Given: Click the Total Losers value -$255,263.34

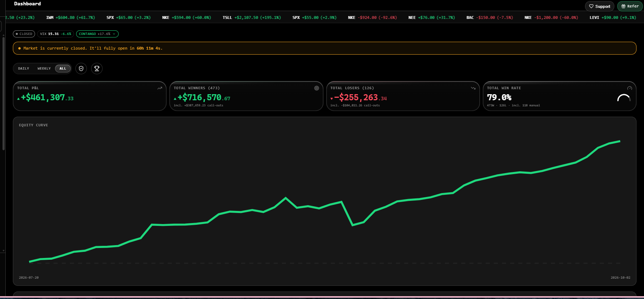Looking at the screenshot, I should coord(358,97).
